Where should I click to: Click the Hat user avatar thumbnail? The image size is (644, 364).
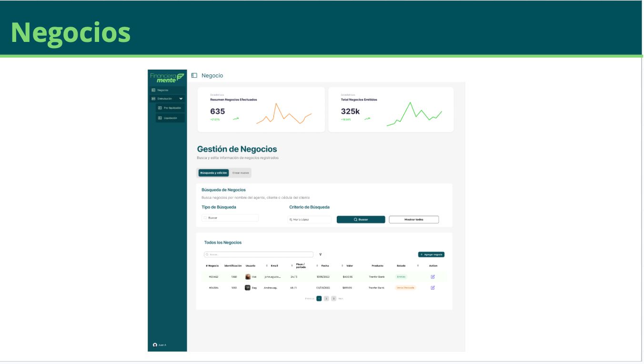coord(248,277)
